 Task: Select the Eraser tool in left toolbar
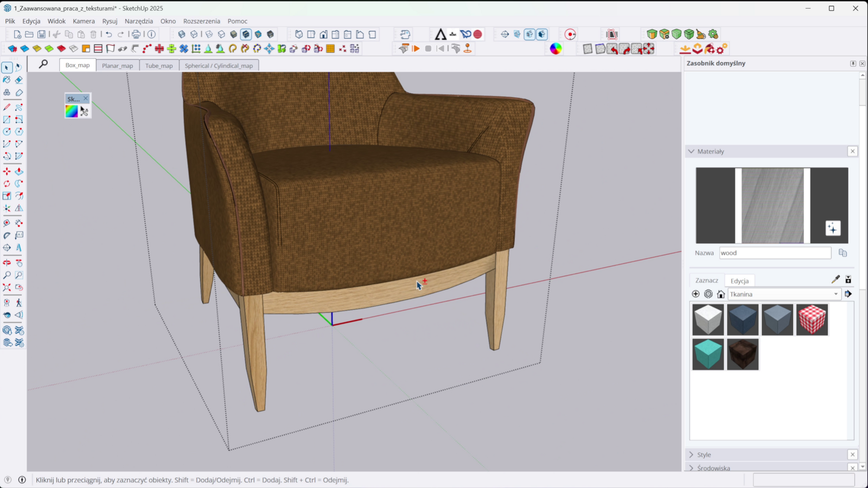point(19,80)
